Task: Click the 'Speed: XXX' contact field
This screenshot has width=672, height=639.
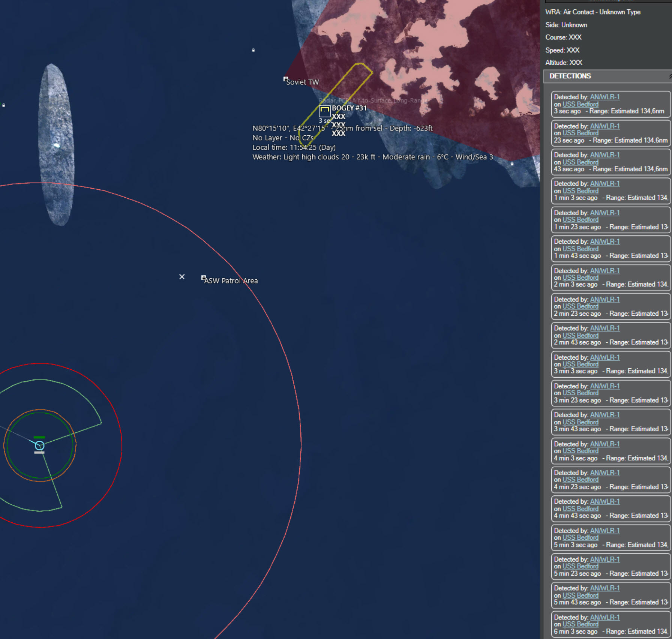Action: pos(562,50)
